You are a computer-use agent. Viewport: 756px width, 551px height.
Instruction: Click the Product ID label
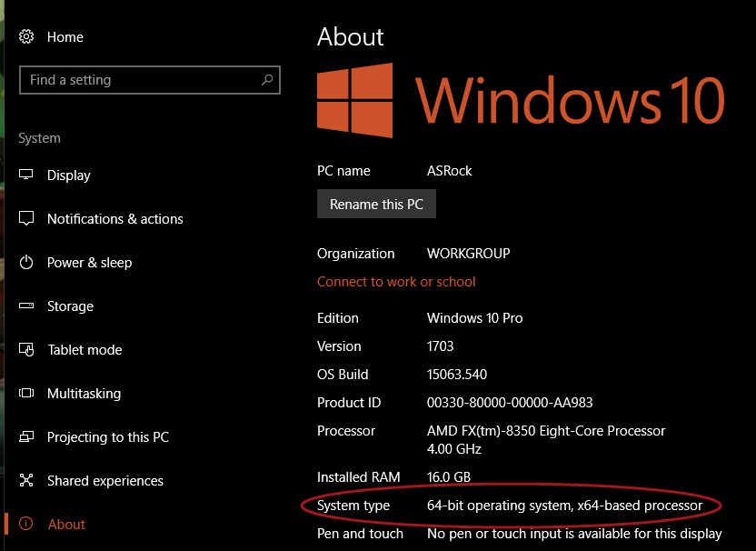pos(349,403)
